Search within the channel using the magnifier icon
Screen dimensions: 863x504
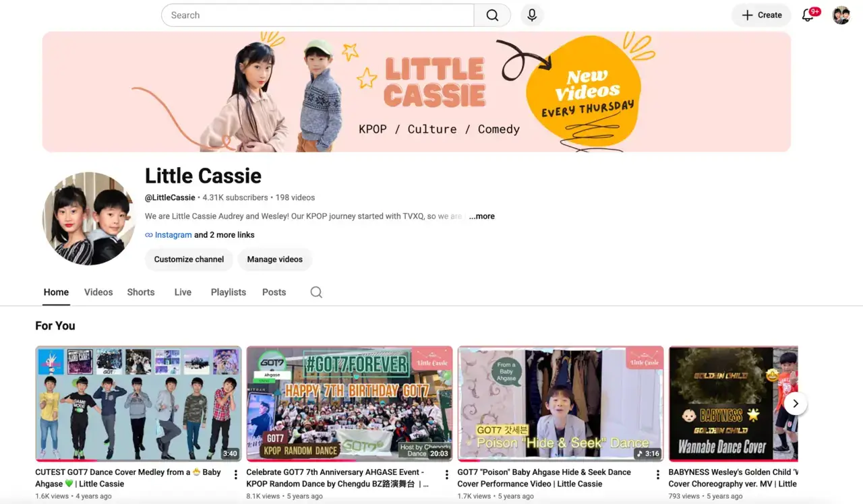tap(316, 292)
